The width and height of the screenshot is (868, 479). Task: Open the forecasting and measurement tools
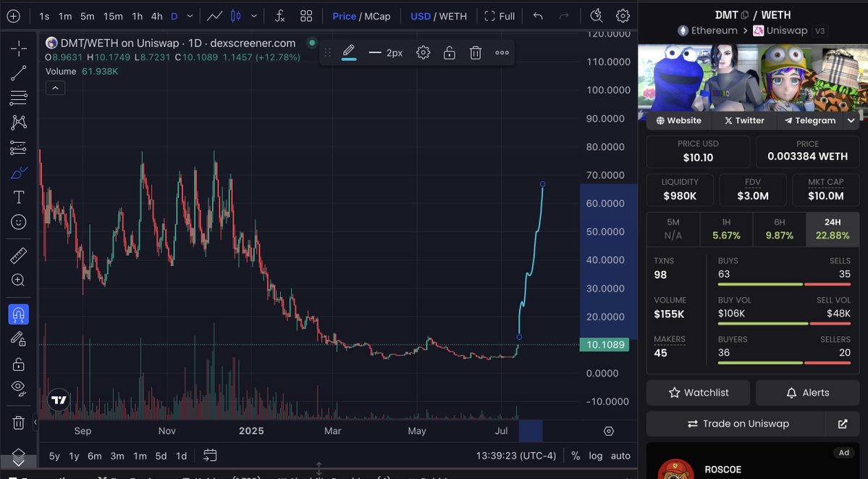point(18,148)
